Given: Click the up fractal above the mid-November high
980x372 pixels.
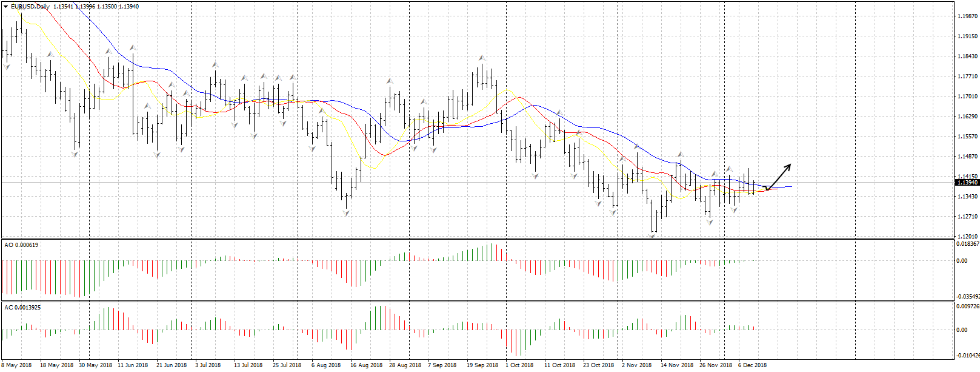Looking at the screenshot, I should (x=680, y=154).
